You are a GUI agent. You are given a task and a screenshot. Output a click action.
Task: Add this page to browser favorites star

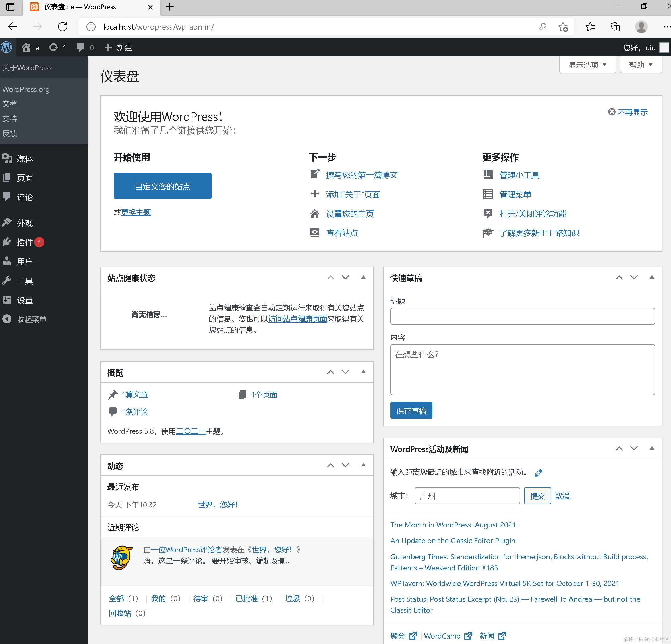tap(563, 27)
